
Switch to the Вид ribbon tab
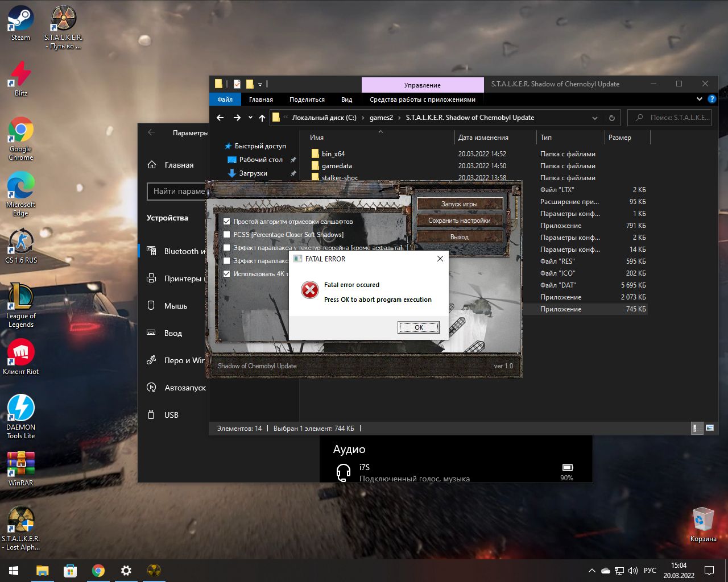[x=347, y=99]
